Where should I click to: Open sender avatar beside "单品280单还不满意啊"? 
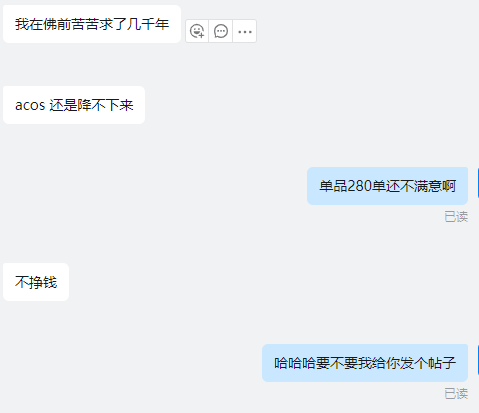pyautogui.click(x=478, y=183)
